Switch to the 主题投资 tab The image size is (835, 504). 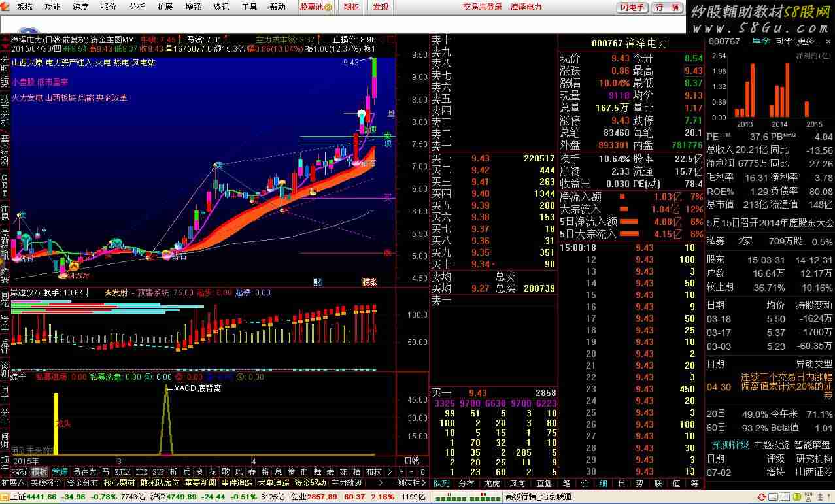point(772,445)
